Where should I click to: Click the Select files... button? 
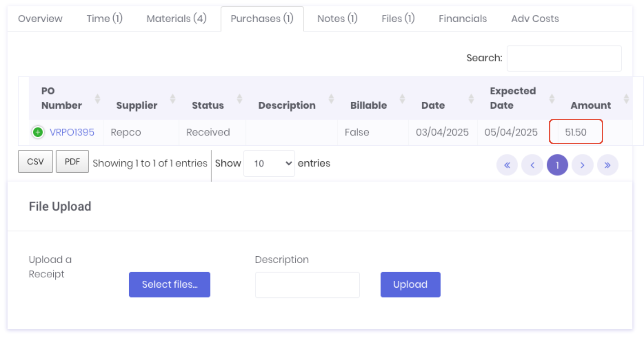[170, 284]
